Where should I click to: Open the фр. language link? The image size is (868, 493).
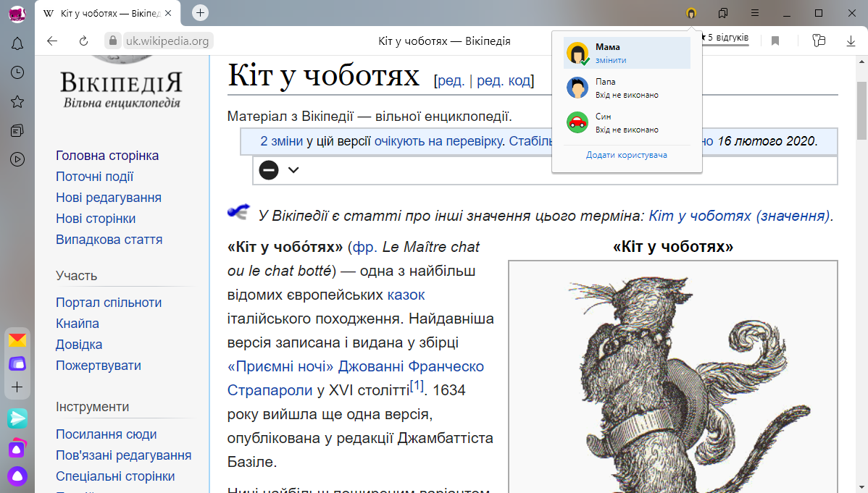point(364,247)
